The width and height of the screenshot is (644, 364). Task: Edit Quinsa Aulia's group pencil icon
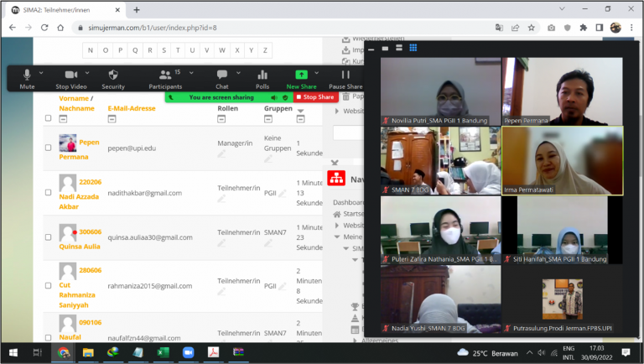(268, 243)
